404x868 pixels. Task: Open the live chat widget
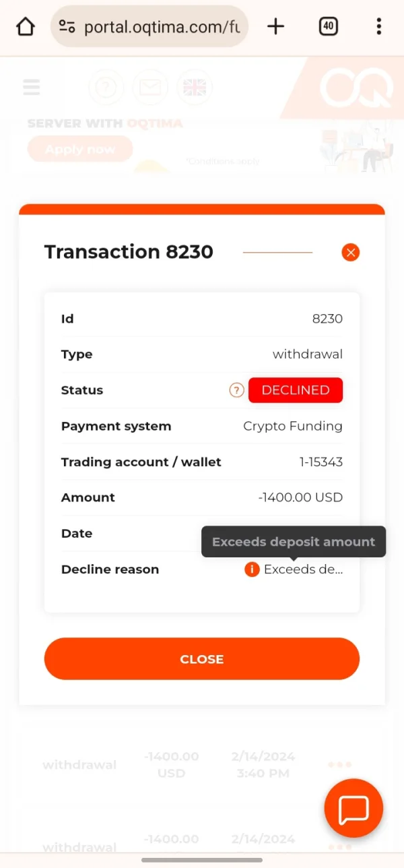(353, 808)
